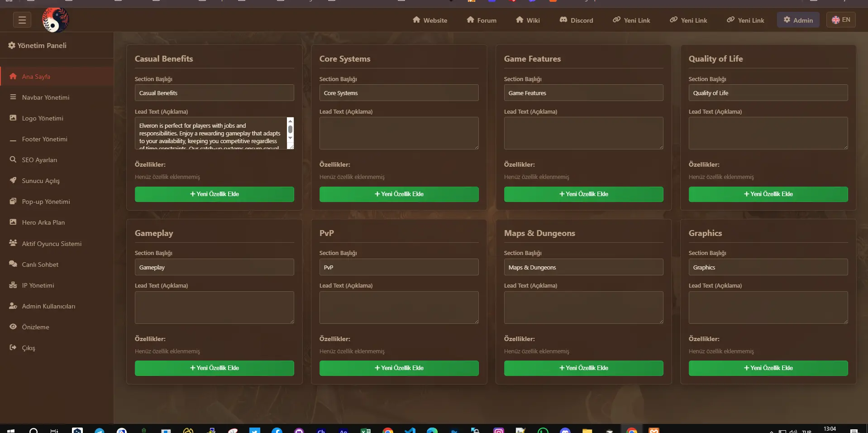868x433 pixels.
Task: Click the Logo Yönetimi image icon
Action: coord(13,118)
